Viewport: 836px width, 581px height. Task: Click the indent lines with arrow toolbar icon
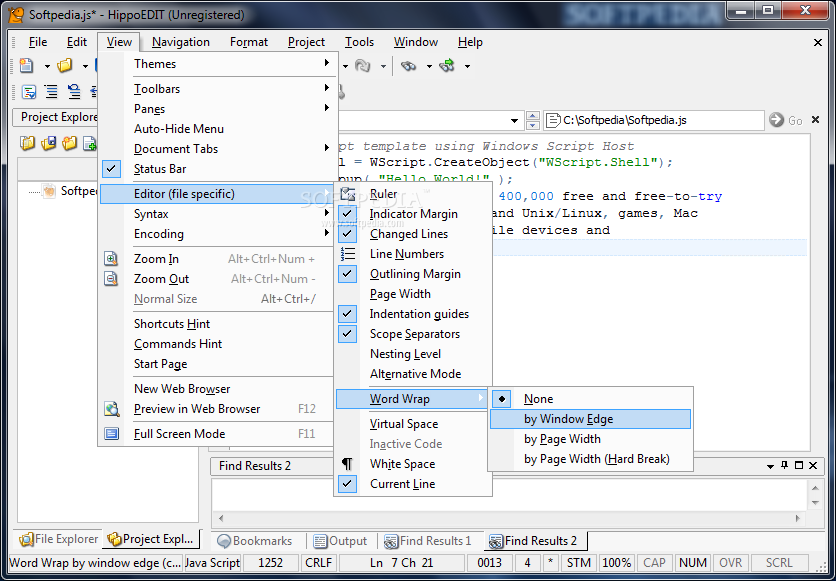74,92
